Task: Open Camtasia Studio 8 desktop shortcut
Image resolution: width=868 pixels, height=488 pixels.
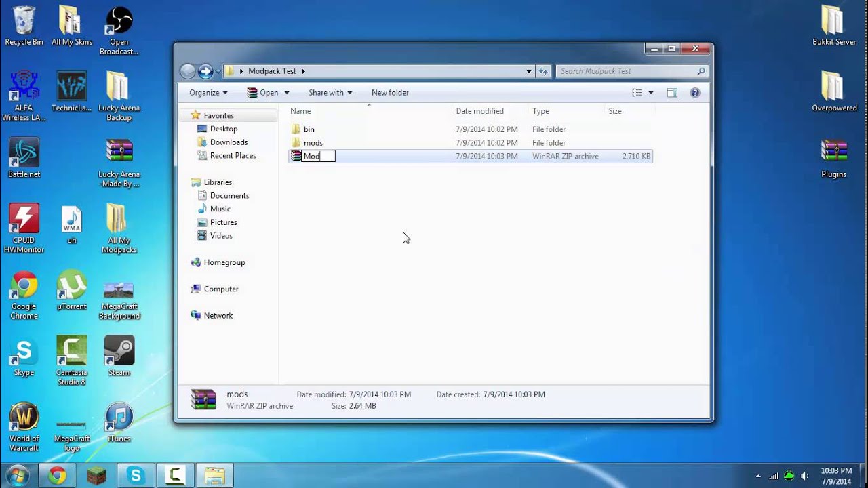Action: pos(72,361)
